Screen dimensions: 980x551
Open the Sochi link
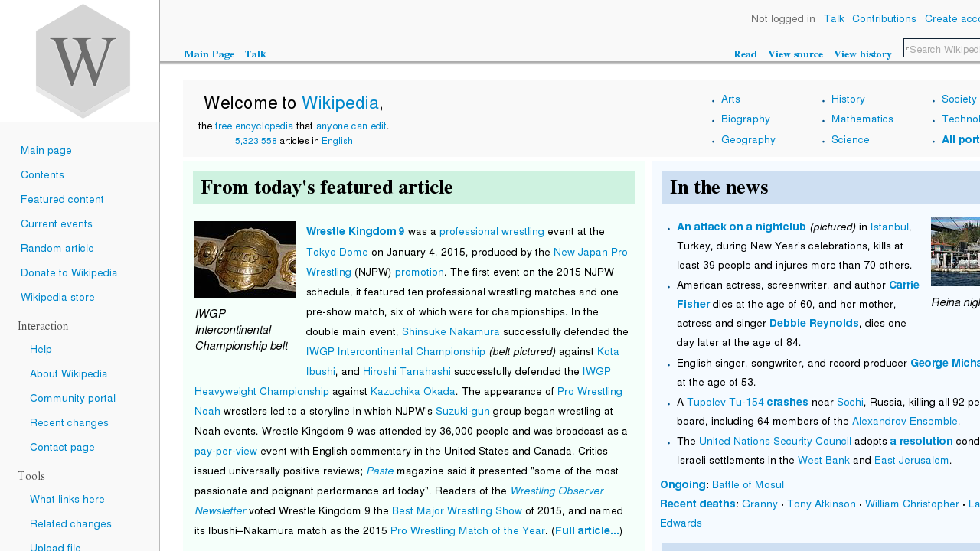click(x=850, y=403)
